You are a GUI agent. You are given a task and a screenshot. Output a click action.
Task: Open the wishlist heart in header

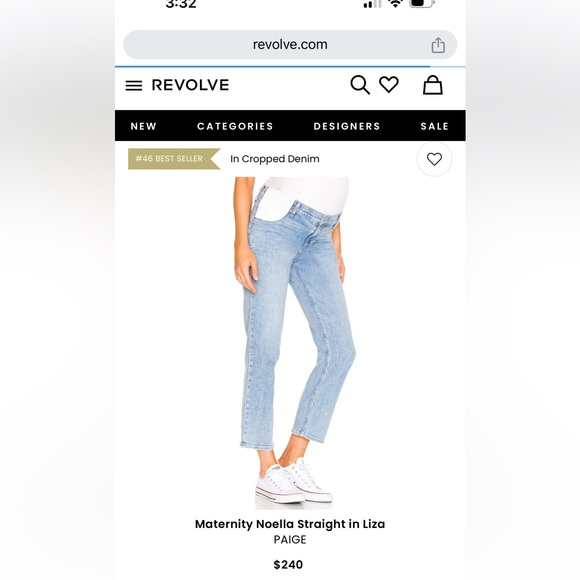(389, 85)
